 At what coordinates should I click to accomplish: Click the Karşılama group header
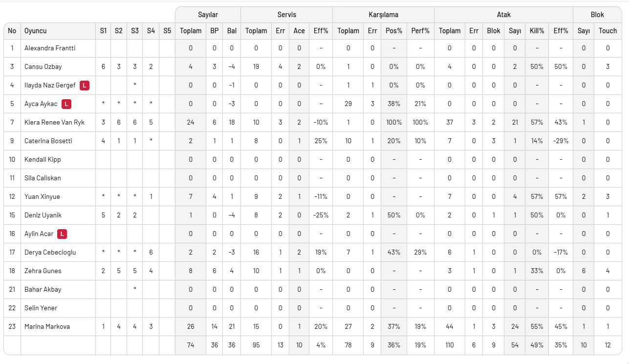click(383, 15)
